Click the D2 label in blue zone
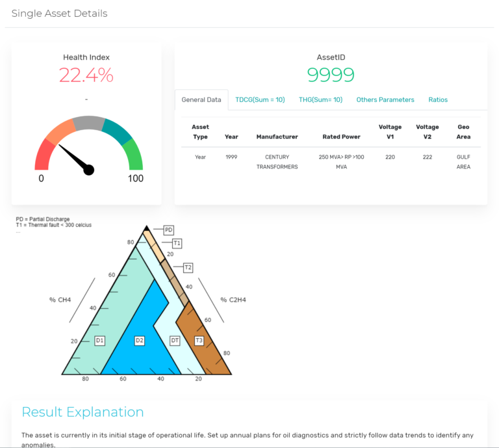This screenshot has height=448, width=499. tap(139, 340)
